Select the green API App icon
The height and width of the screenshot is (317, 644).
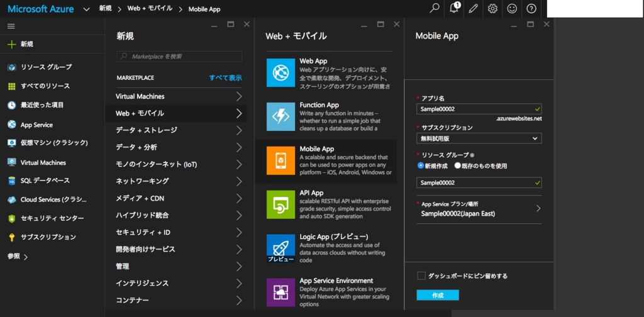(280, 204)
